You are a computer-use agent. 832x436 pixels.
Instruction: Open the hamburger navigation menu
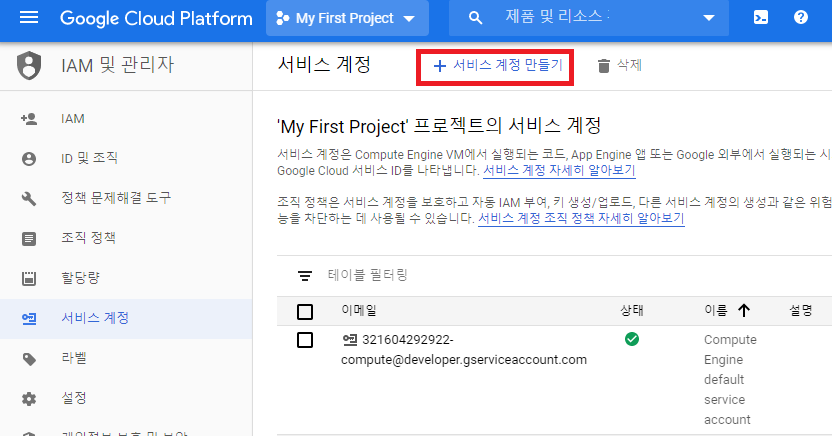point(29,18)
